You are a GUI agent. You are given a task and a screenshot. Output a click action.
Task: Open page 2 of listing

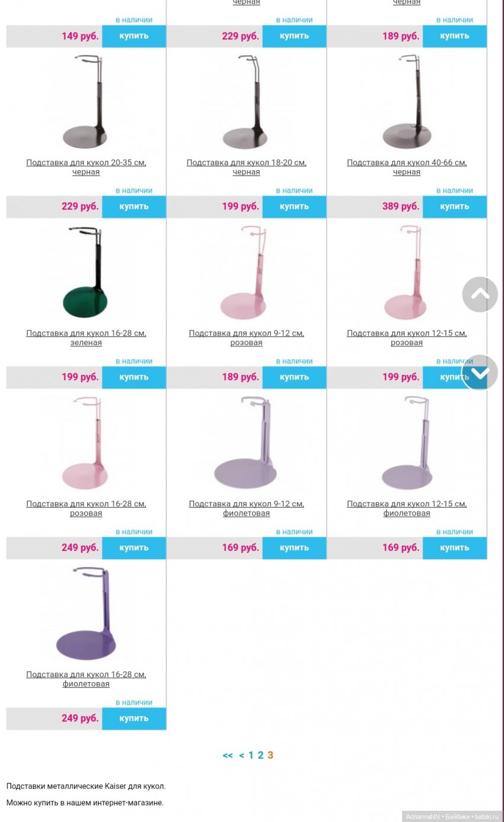pyautogui.click(x=260, y=755)
